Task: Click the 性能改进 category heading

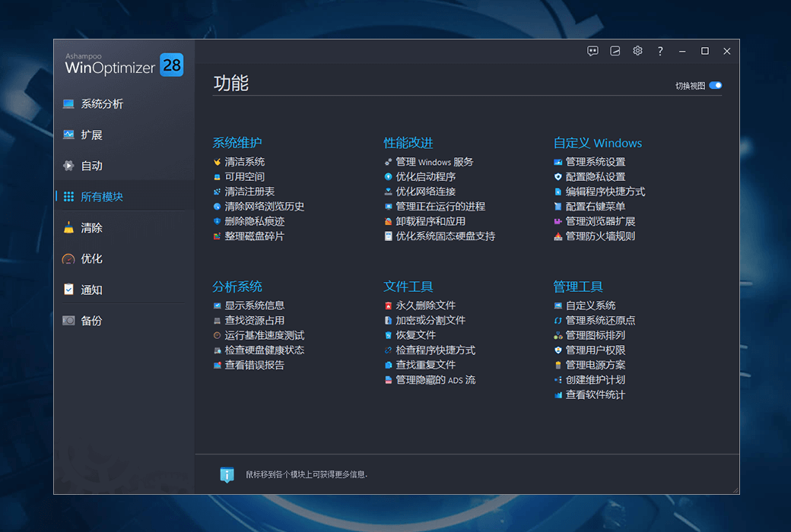Action: 408,143
